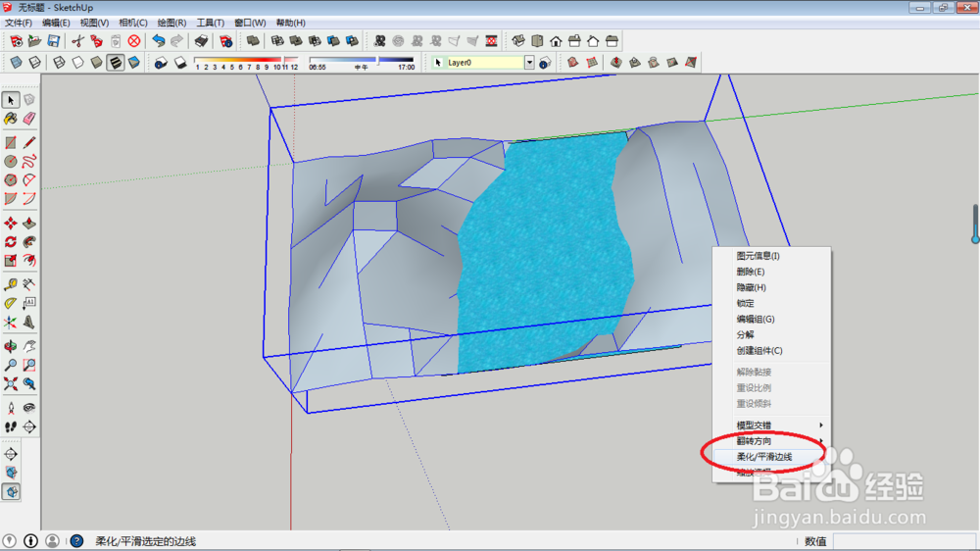Select the Rectangle drawing tool
980x551 pixels.
11,143
